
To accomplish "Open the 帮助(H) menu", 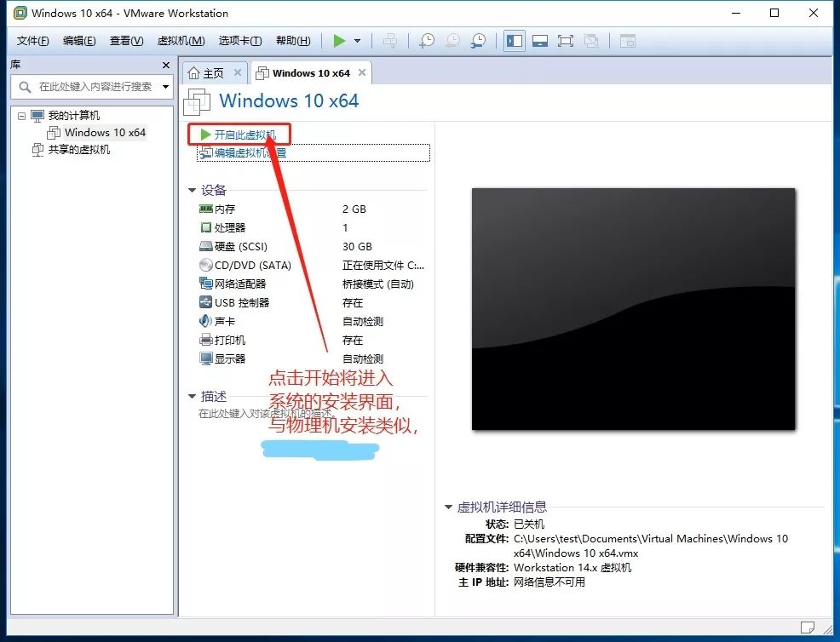I will [x=293, y=41].
